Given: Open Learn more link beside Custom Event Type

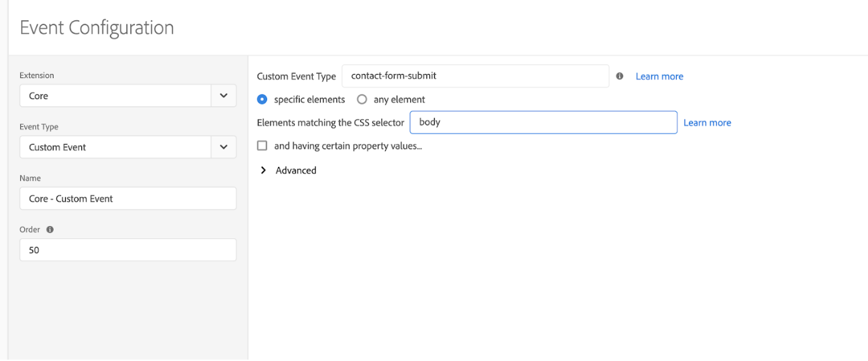Looking at the screenshot, I should point(659,76).
